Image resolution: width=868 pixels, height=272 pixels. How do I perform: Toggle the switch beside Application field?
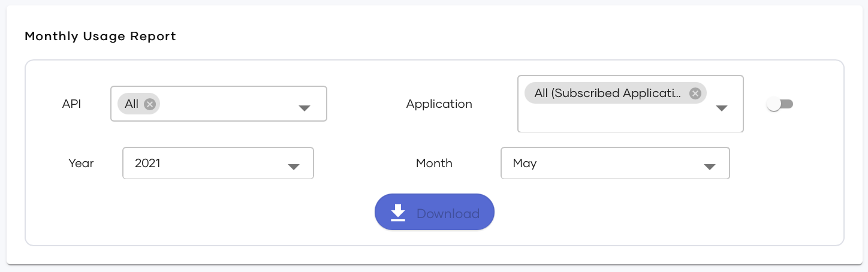point(780,104)
